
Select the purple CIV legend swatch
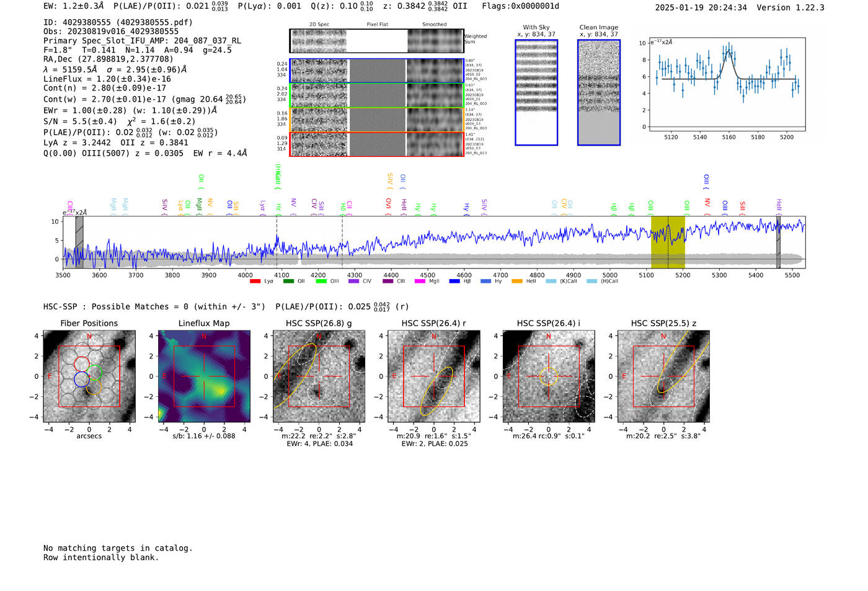[354, 282]
